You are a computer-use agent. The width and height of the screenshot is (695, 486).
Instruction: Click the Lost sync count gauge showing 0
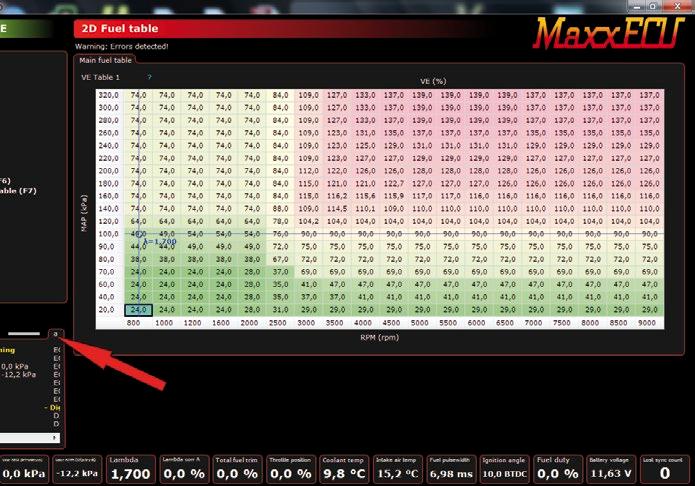pos(664,469)
